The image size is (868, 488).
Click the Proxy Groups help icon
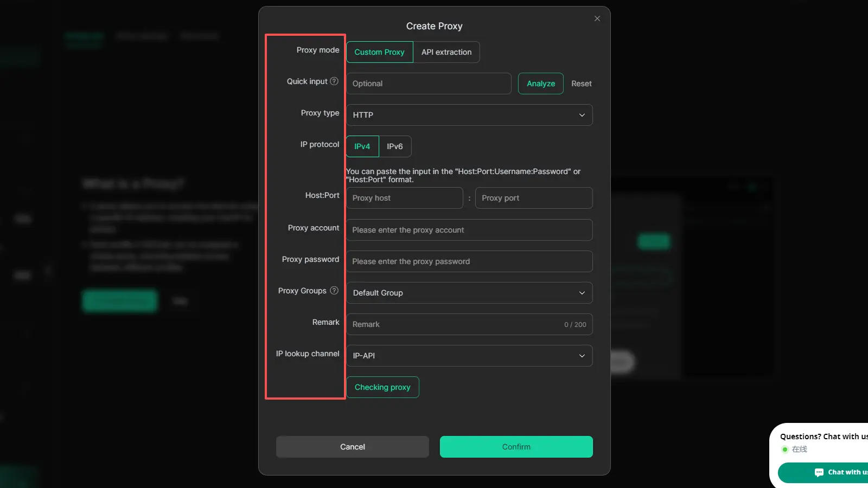coord(334,291)
